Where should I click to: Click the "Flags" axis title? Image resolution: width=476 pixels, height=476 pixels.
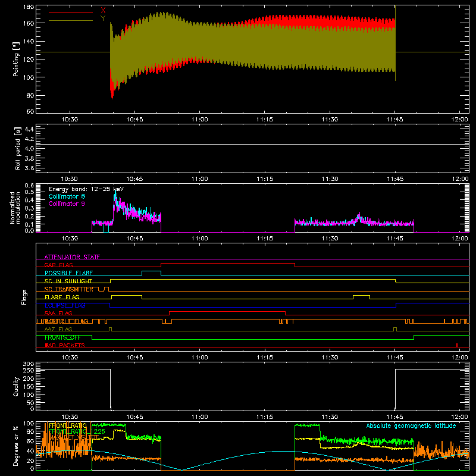[x=24, y=297]
